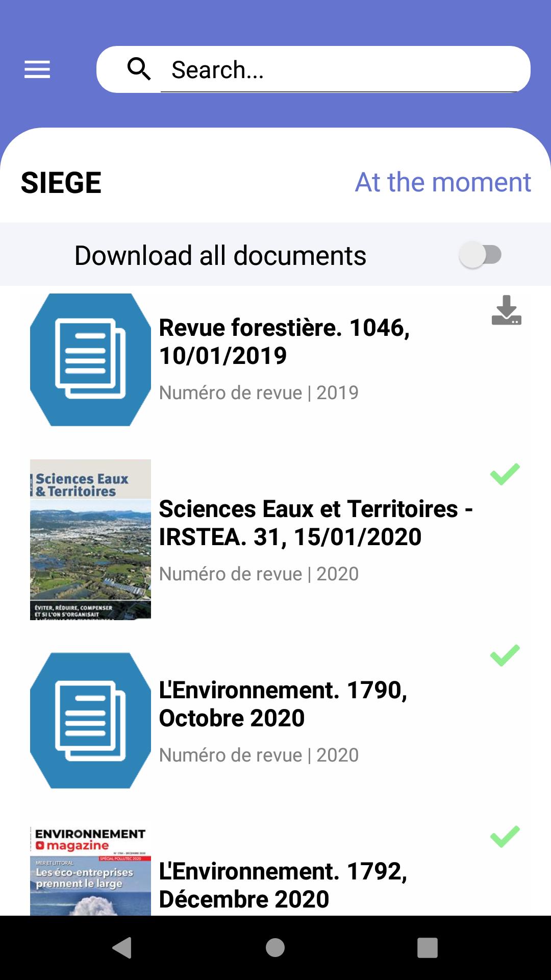Tap green checkmark for L'Environnement 1792

click(505, 837)
